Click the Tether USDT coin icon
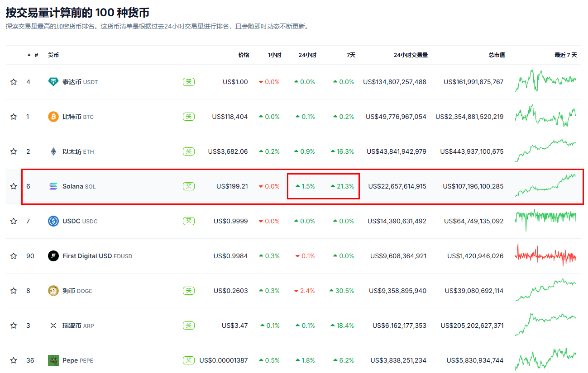The width and height of the screenshot is (588, 373). point(53,82)
